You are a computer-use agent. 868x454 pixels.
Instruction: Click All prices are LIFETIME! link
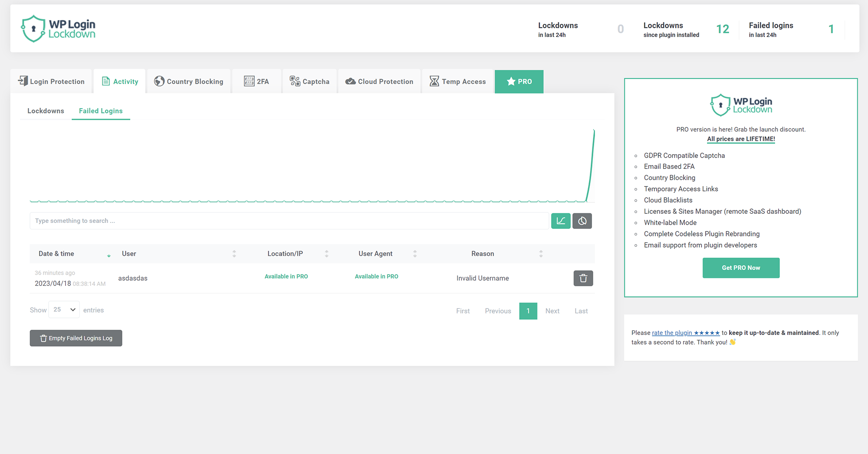tap(741, 139)
